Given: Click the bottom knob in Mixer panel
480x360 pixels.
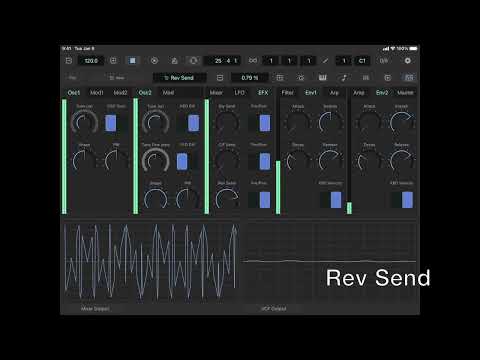Looking at the screenshot, I should (x=227, y=199).
